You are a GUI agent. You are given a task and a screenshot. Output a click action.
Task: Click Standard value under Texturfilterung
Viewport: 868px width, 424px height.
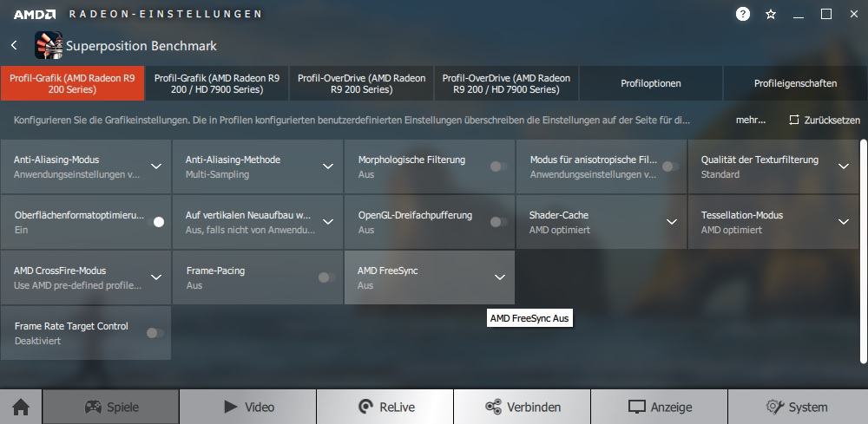[x=720, y=174]
